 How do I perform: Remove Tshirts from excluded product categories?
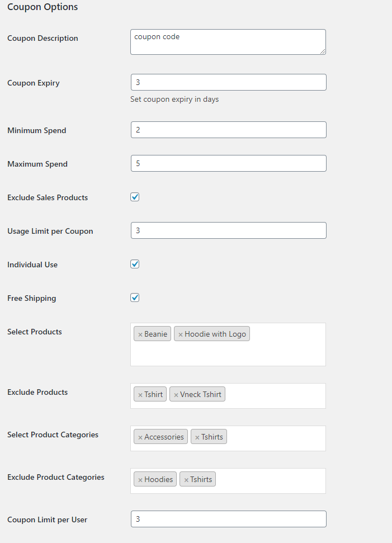(x=186, y=479)
